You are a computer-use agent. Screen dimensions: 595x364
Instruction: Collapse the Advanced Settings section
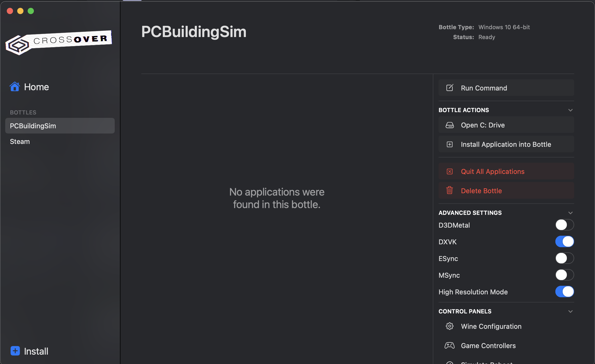570,213
